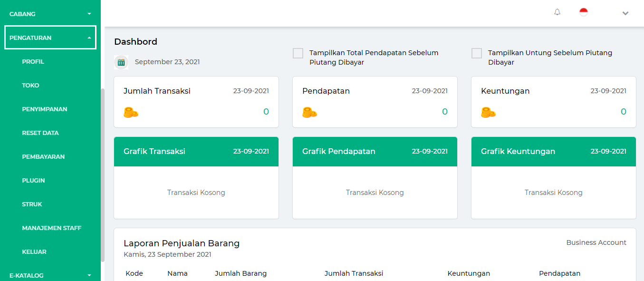Select RESET DATA from the sidebar
Screen dimensions: 644x281
pos(40,133)
